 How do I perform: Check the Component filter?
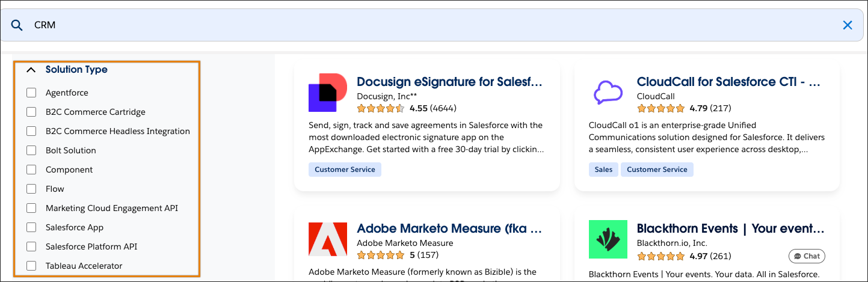[x=31, y=170]
